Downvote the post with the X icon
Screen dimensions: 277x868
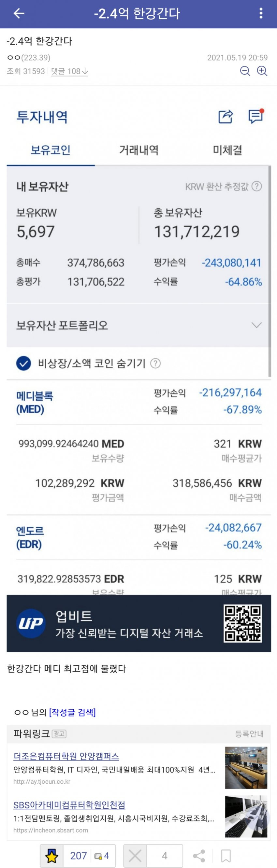tap(135, 856)
